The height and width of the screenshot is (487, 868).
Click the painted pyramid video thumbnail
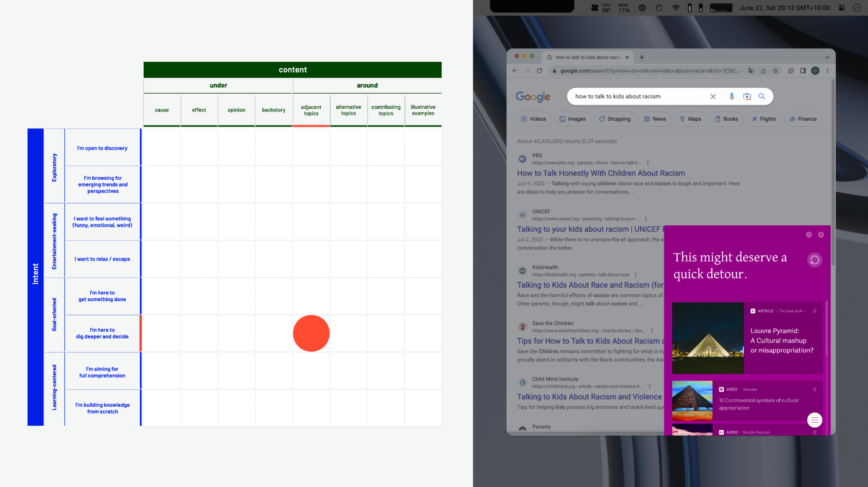[x=692, y=401]
